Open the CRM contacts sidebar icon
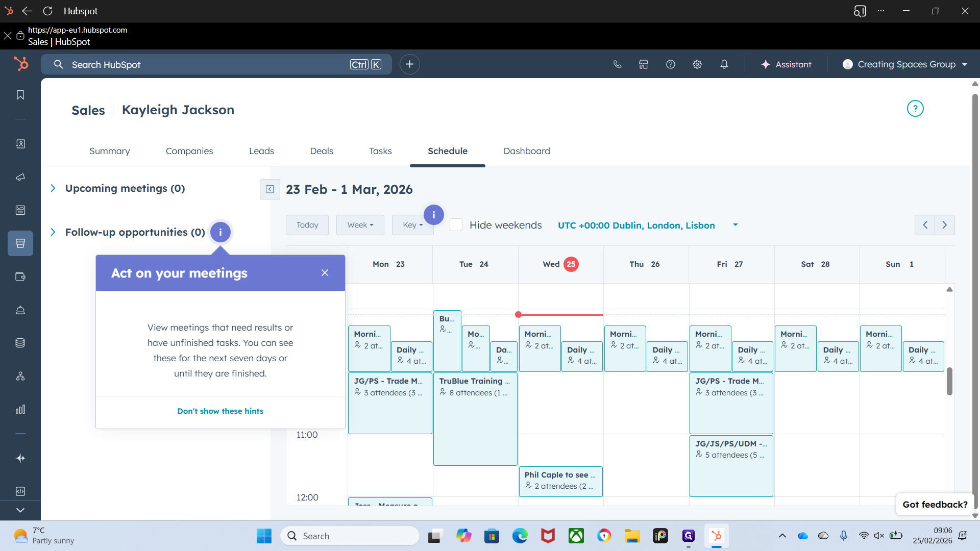 tap(20, 144)
